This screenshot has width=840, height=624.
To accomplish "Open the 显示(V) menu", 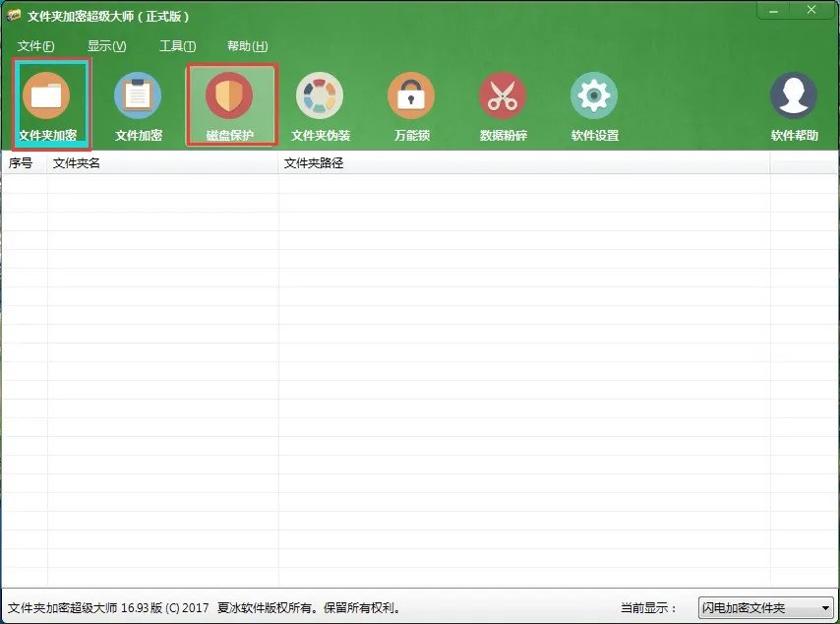I will coord(105,45).
